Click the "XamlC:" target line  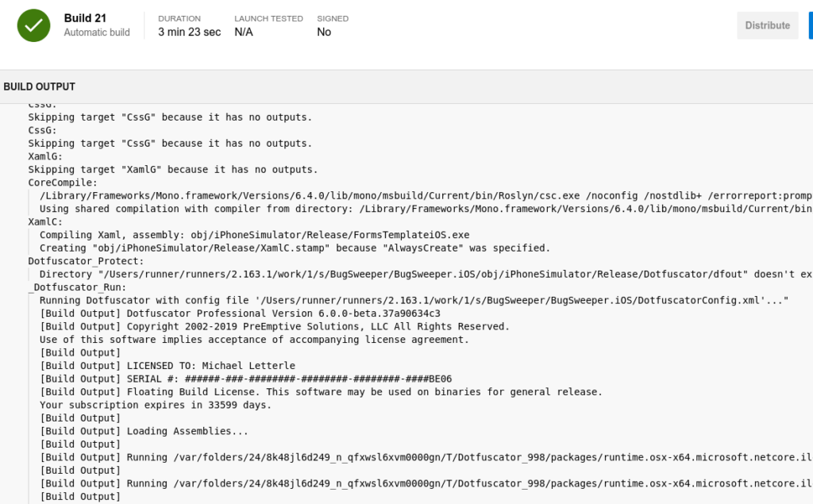[45, 222]
